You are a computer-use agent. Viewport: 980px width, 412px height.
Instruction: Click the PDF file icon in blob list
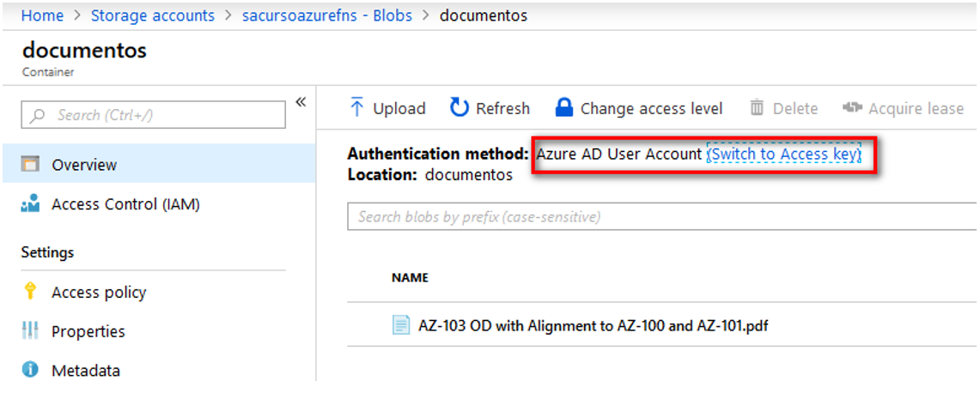pos(400,324)
